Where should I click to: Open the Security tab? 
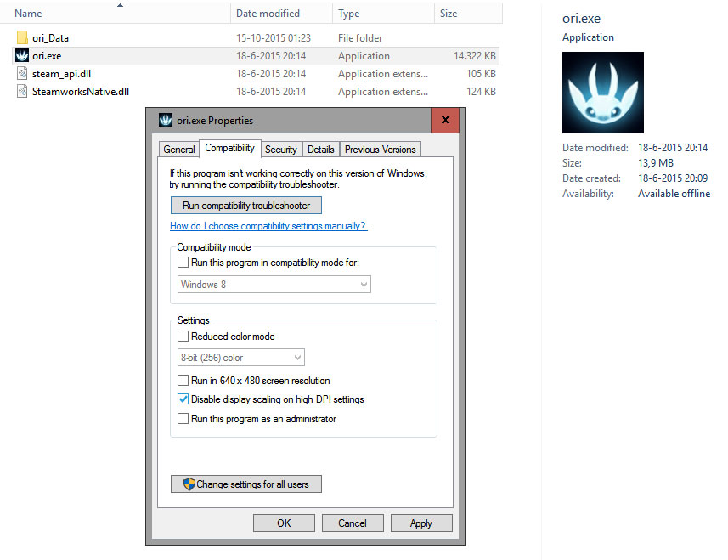tap(281, 149)
